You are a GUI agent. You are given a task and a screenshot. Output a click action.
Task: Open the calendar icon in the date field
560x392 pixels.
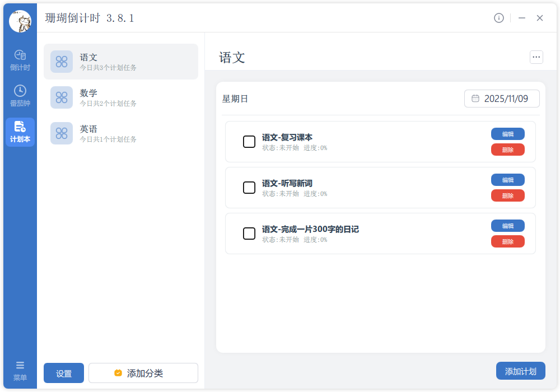pos(477,98)
